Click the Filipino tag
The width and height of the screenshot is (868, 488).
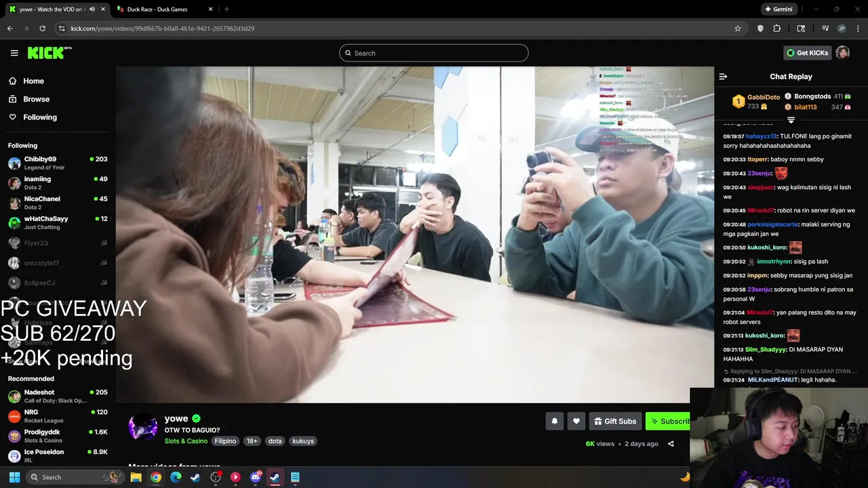tap(225, 441)
